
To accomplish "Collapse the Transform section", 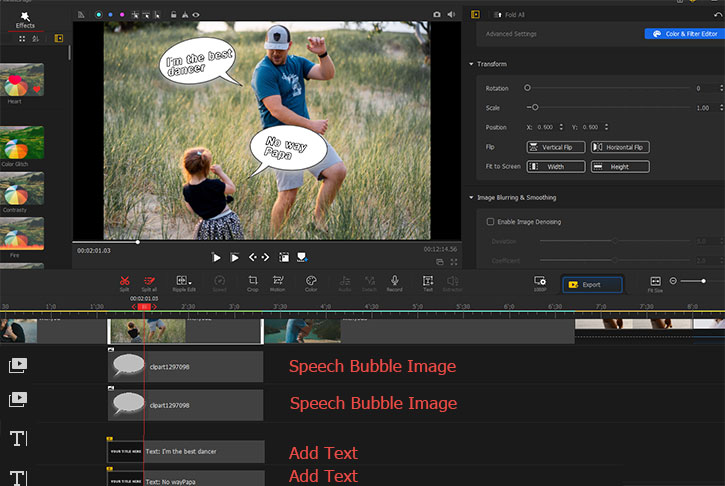I will coord(471,64).
